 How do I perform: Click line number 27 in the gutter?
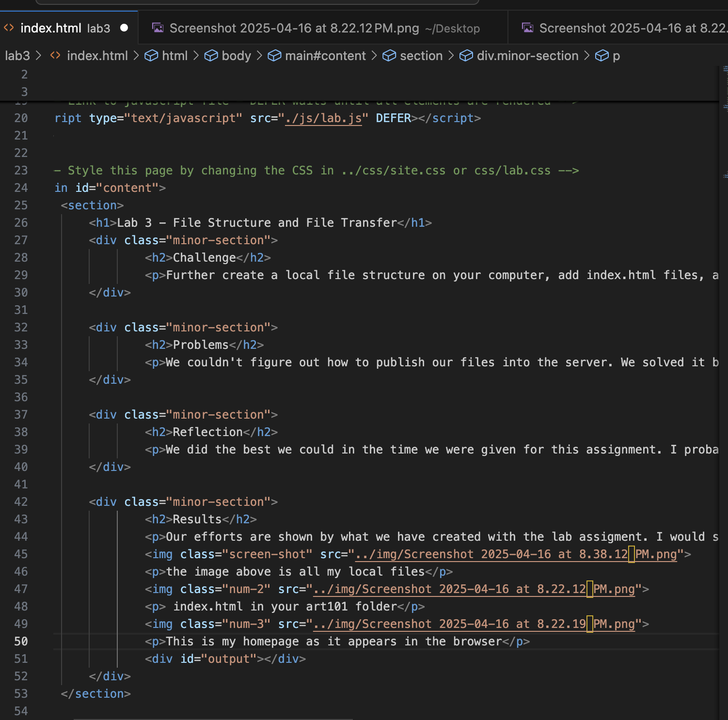tap(21, 240)
